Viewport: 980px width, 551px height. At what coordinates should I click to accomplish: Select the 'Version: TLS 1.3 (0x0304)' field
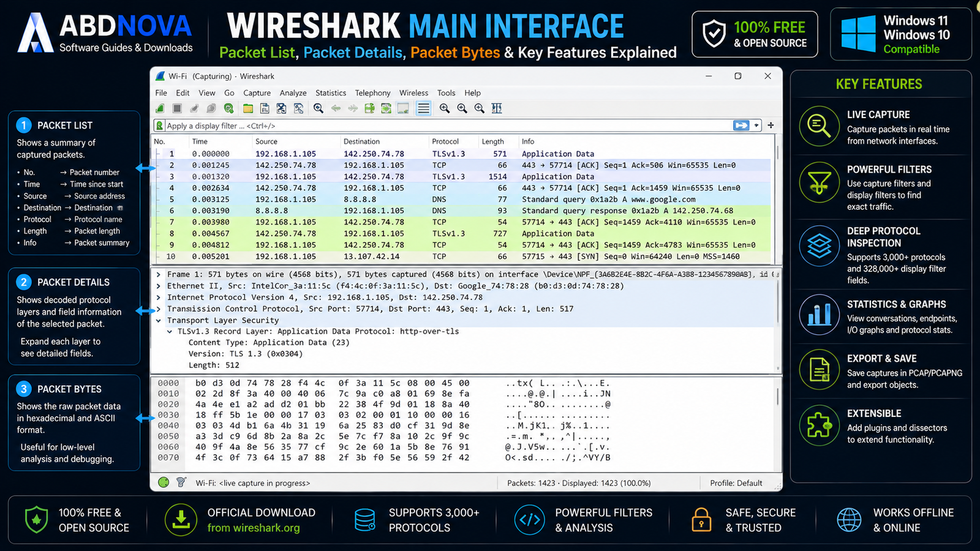click(x=246, y=354)
